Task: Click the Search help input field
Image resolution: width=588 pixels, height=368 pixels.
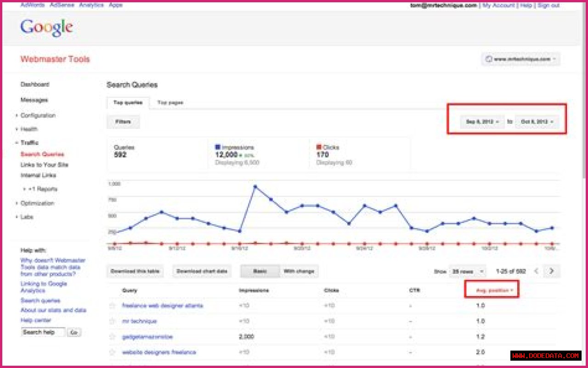Action: [x=43, y=332]
